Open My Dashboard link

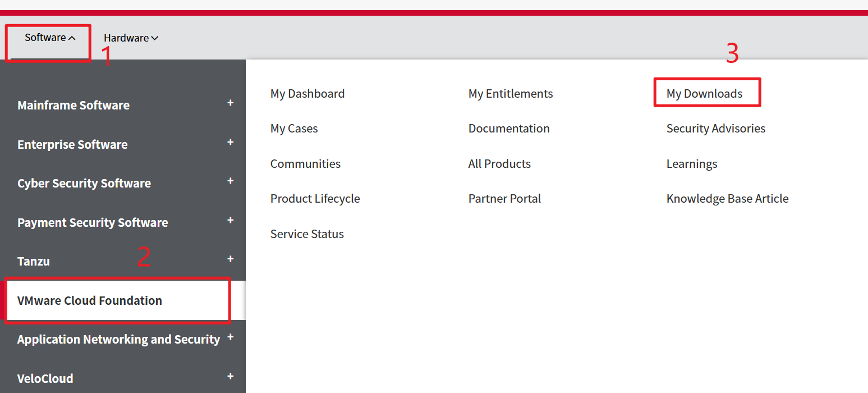[307, 94]
